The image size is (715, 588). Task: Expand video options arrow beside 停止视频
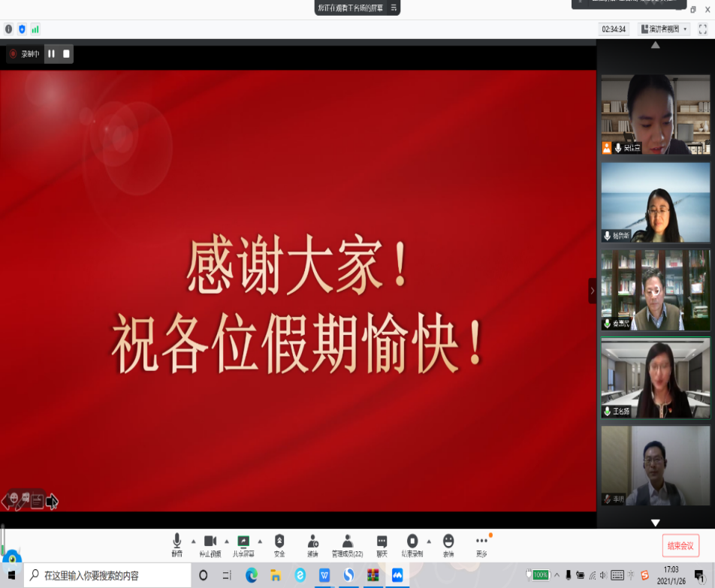[x=227, y=541]
